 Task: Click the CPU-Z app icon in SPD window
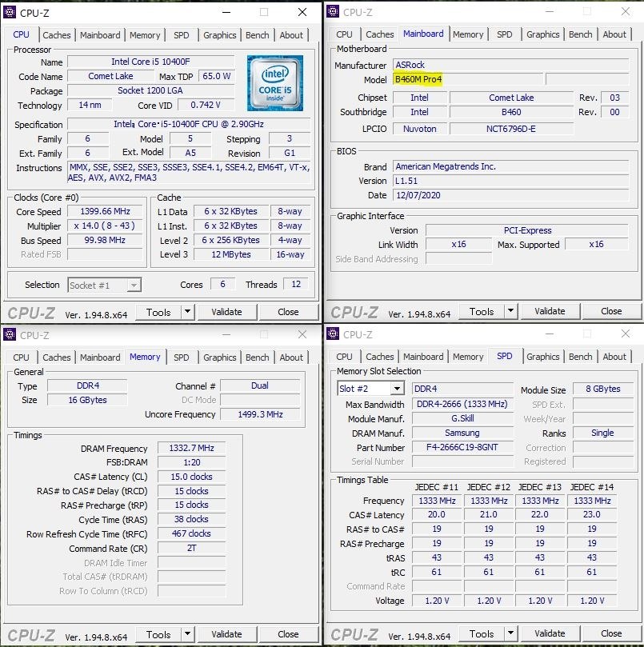[333, 333]
